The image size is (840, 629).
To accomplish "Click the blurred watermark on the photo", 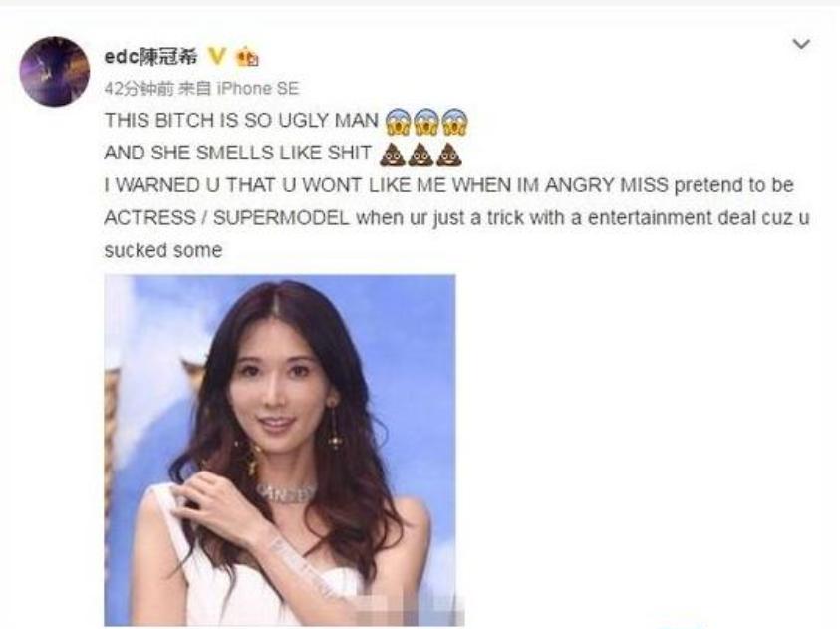I will point(410,609).
